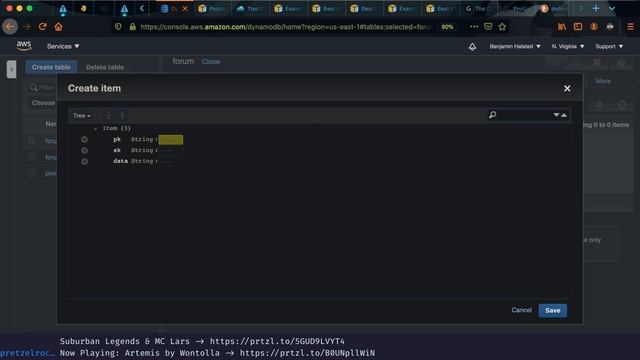Click the plus action button for pk row
Image resolution: width=640 pixels, height=360 pixels.
point(84,140)
